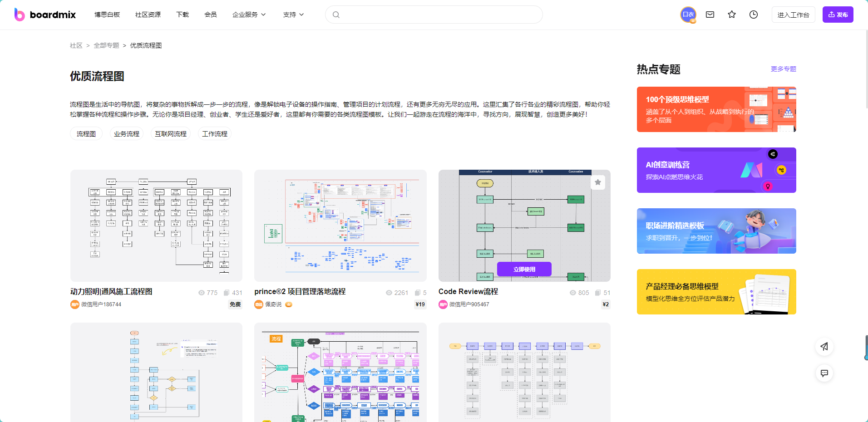Open the favorites star icon
868x422 pixels.
point(732,15)
